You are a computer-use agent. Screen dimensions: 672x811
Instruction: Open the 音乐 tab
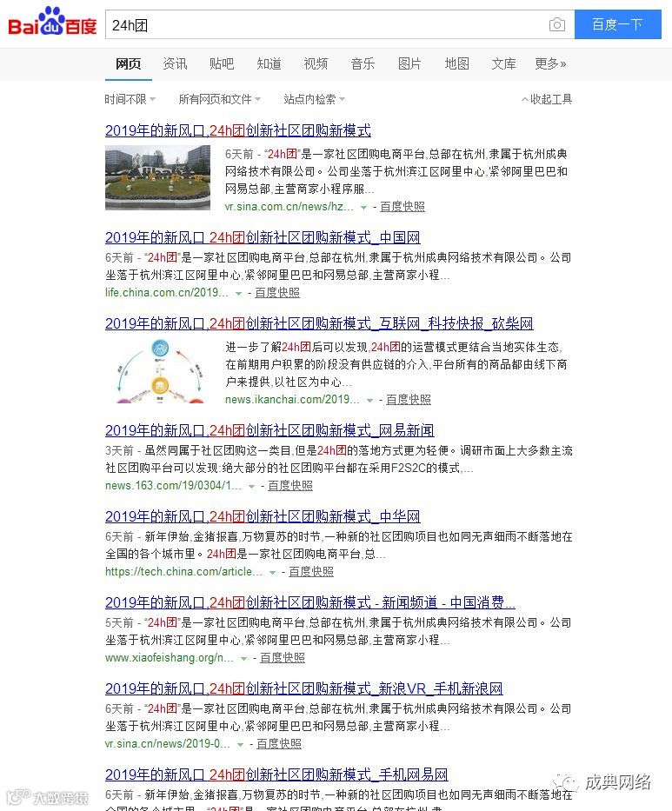363,63
